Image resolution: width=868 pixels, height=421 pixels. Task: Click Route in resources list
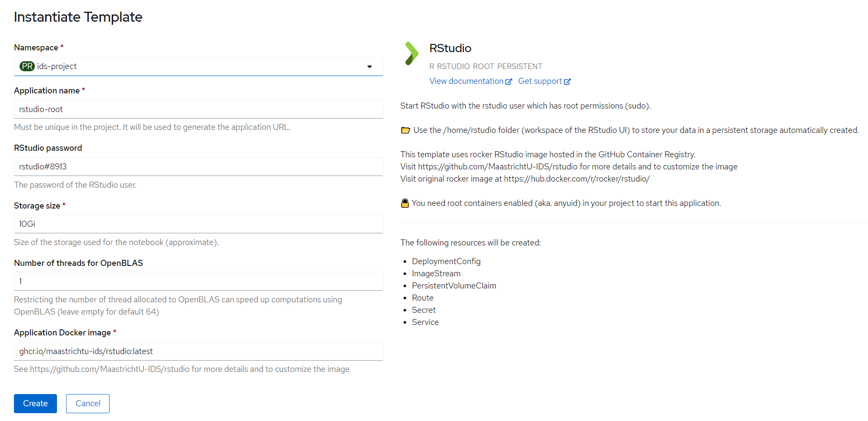(423, 298)
